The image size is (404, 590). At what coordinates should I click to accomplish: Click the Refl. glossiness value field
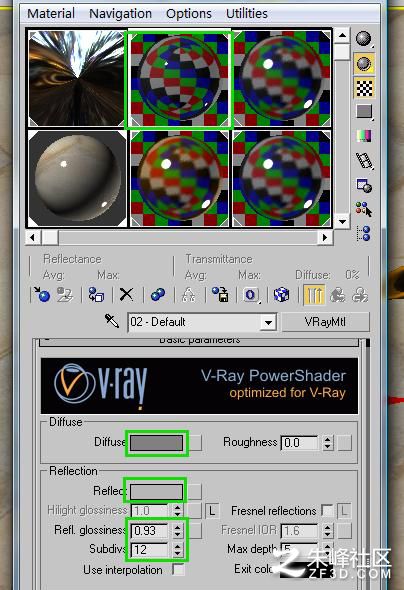150,531
